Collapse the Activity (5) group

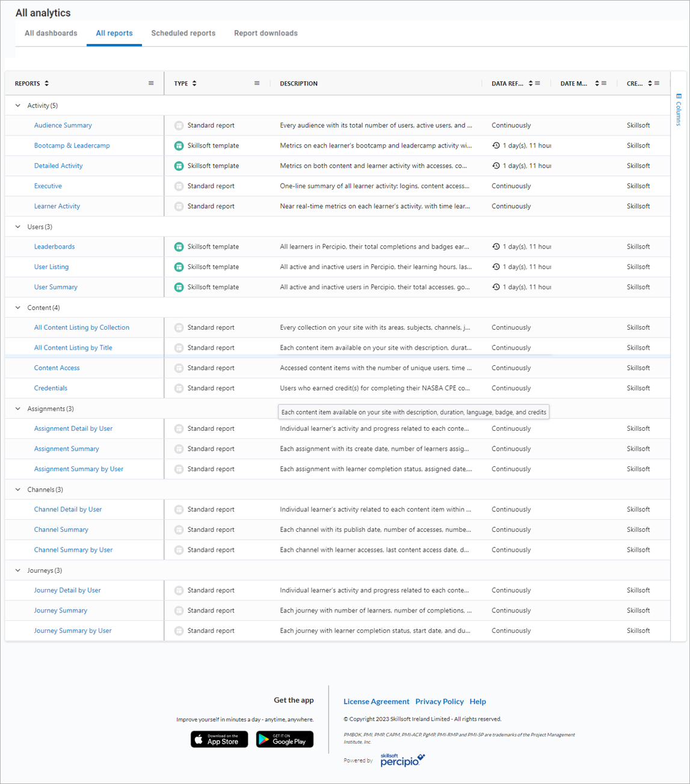pyautogui.click(x=17, y=105)
